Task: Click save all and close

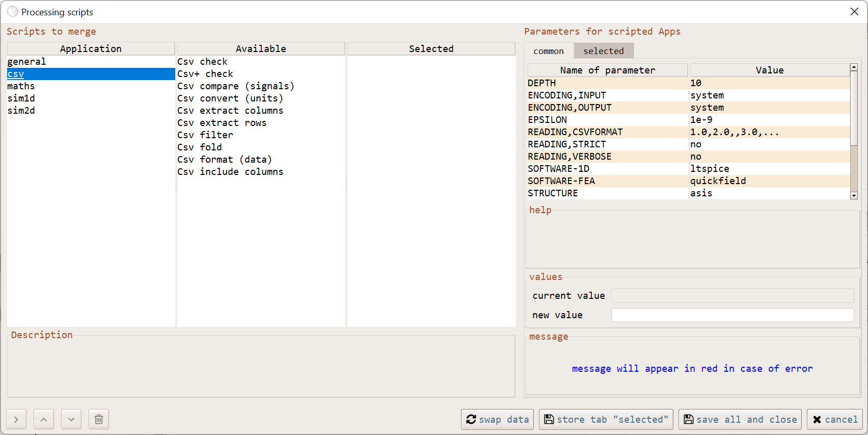Action: coord(740,419)
